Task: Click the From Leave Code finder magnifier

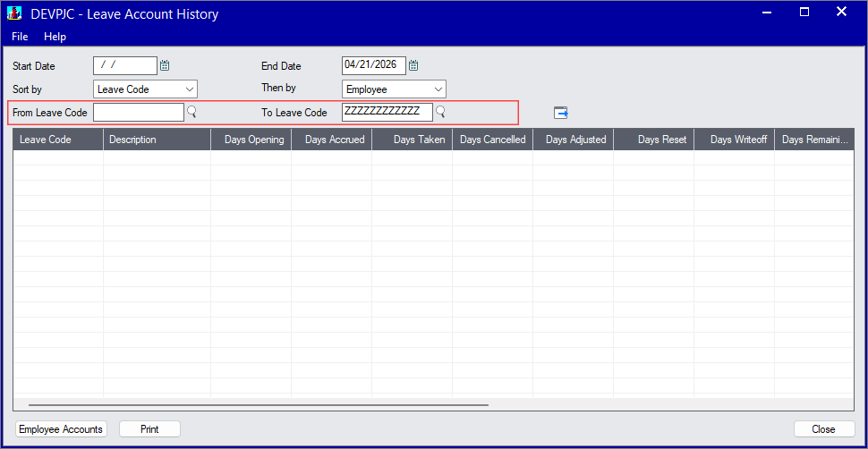Action: [x=191, y=112]
